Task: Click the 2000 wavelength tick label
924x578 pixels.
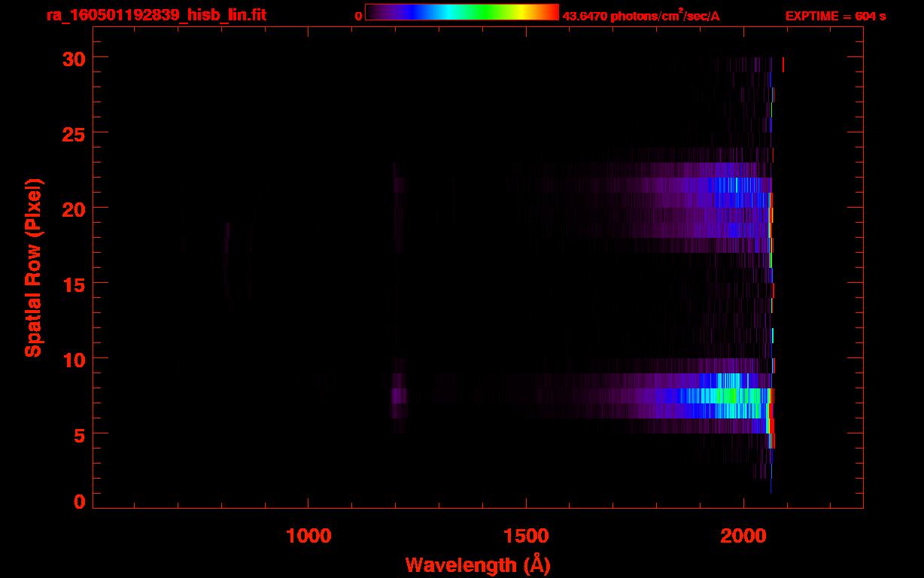Action: coord(743,536)
